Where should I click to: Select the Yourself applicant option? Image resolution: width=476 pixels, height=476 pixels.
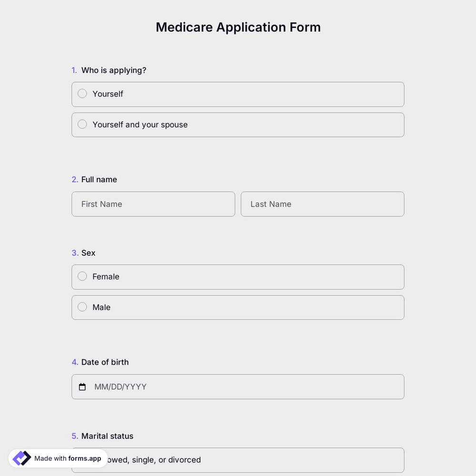(x=82, y=93)
